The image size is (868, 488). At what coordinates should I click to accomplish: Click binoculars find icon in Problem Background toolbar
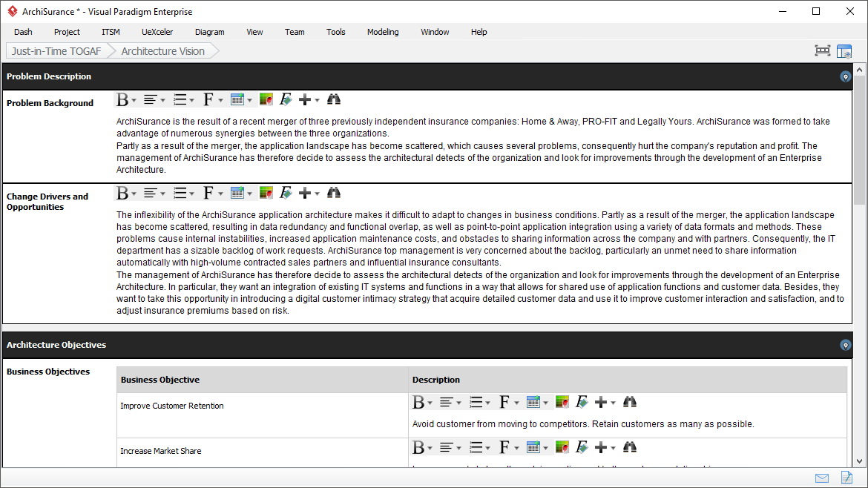click(x=333, y=99)
